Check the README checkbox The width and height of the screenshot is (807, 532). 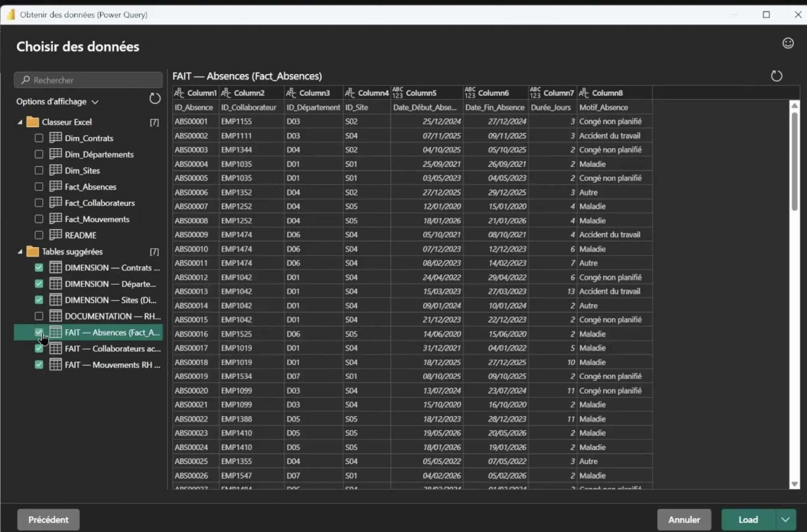click(x=39, y=235)
